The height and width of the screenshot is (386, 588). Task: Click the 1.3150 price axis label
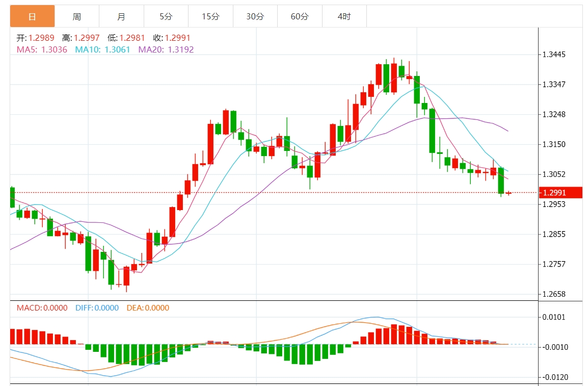click(554, 144)
